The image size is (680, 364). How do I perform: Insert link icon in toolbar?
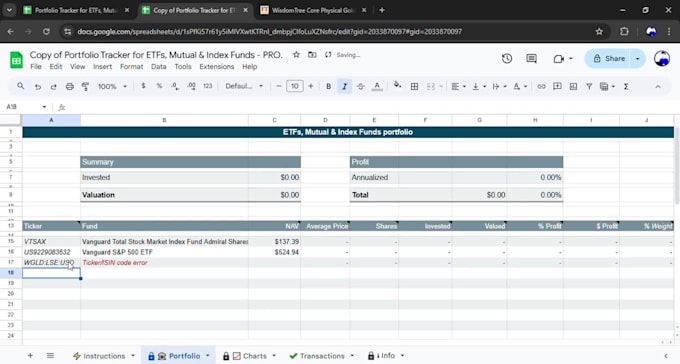pyautogui.click(x=541, y=86)
